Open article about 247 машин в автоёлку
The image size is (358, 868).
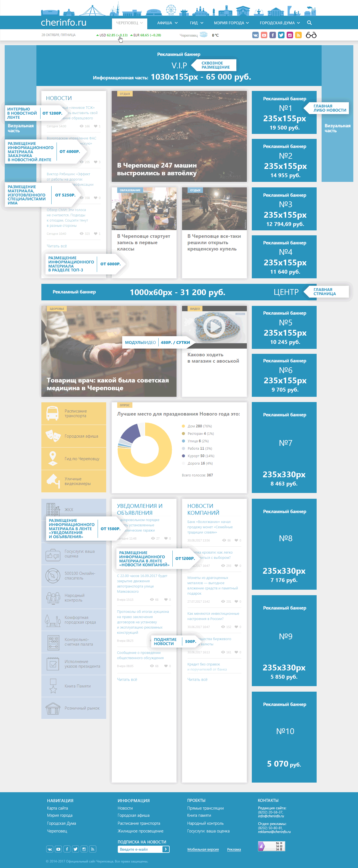(157, 169)
